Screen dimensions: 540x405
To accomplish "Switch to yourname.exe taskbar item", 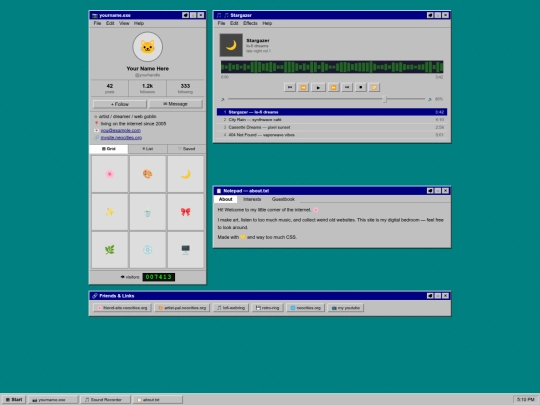I will [x=53, y=399].
